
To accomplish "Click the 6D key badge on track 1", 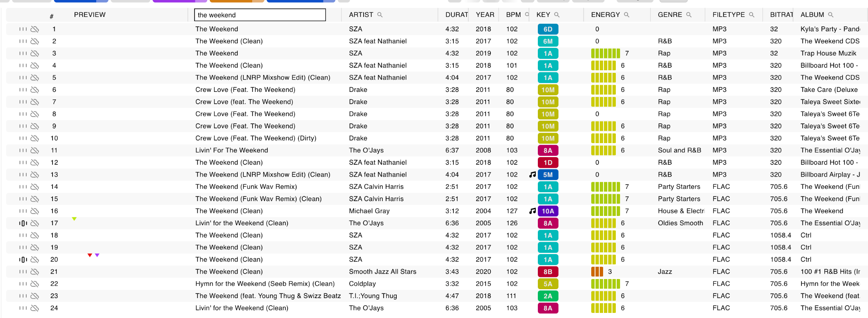I will [x=548, y=29].
